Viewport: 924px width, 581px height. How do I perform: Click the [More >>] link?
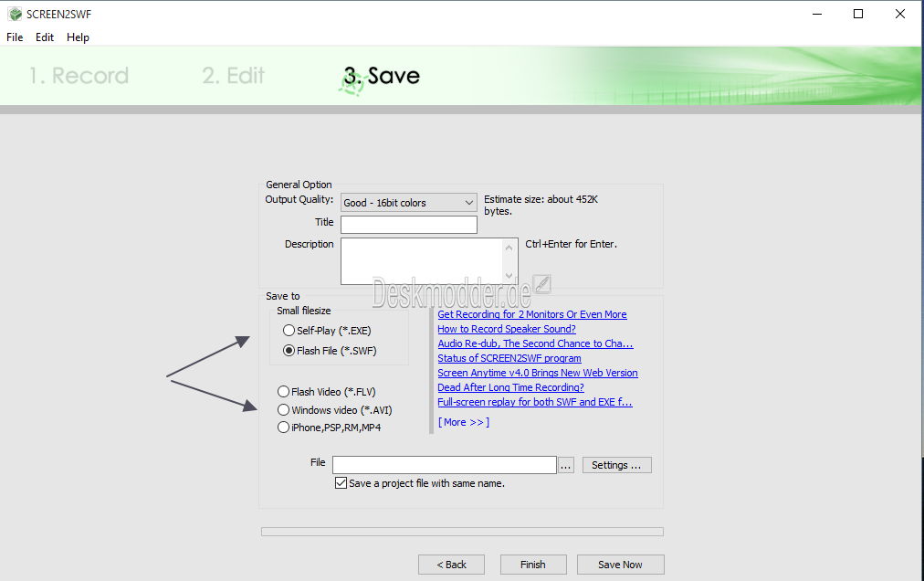[x=464, y=422]
